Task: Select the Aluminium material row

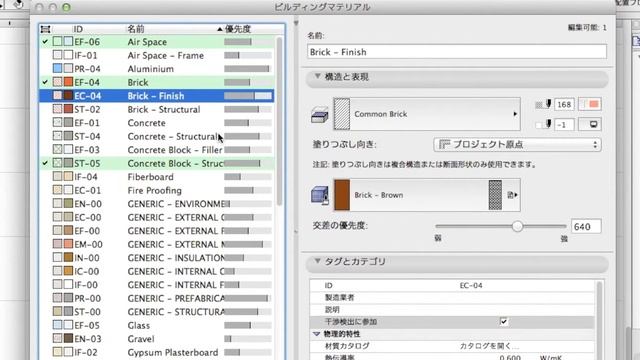Action: coord(157,69)
